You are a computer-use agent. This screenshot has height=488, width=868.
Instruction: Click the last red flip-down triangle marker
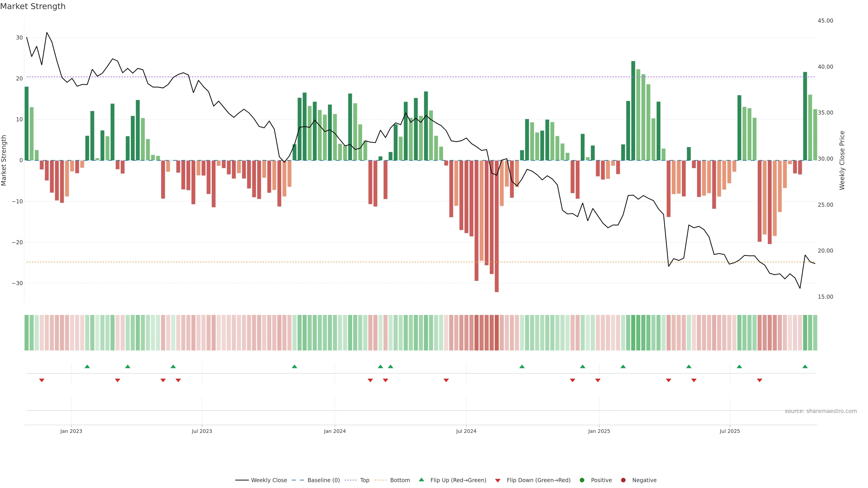point(759,380)
